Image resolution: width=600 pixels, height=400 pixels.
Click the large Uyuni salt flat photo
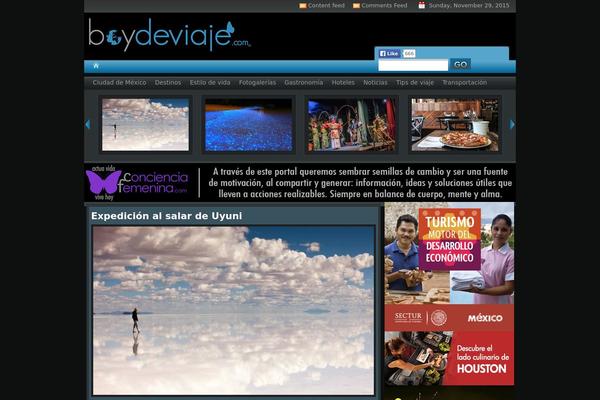pyautogui.click(x=233, y=310)
